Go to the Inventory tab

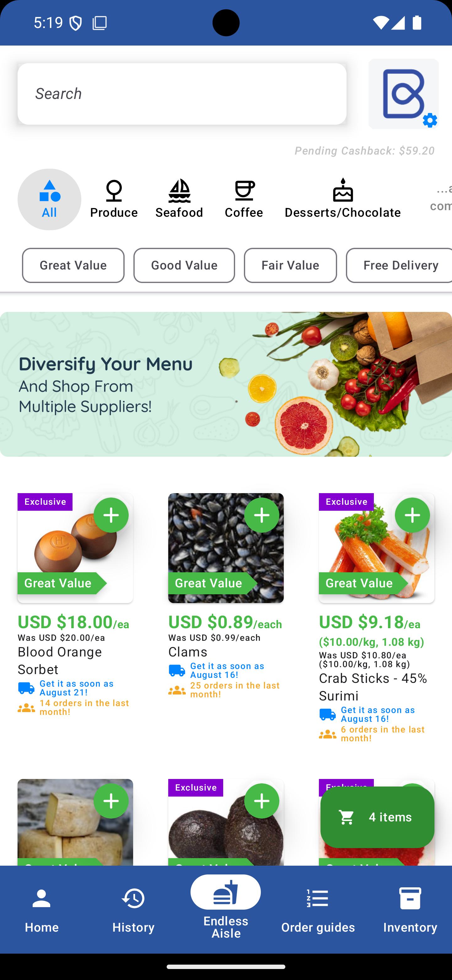point(410,910)
